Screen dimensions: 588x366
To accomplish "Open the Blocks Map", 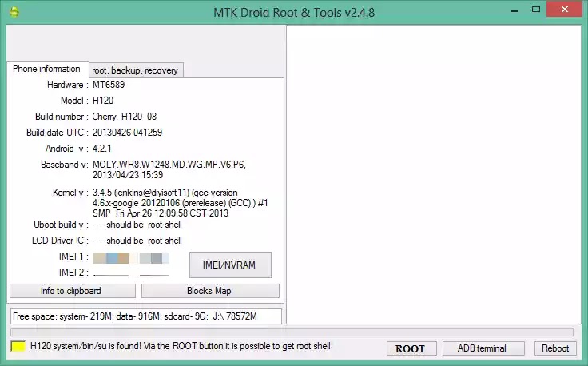I will point(210,291).
